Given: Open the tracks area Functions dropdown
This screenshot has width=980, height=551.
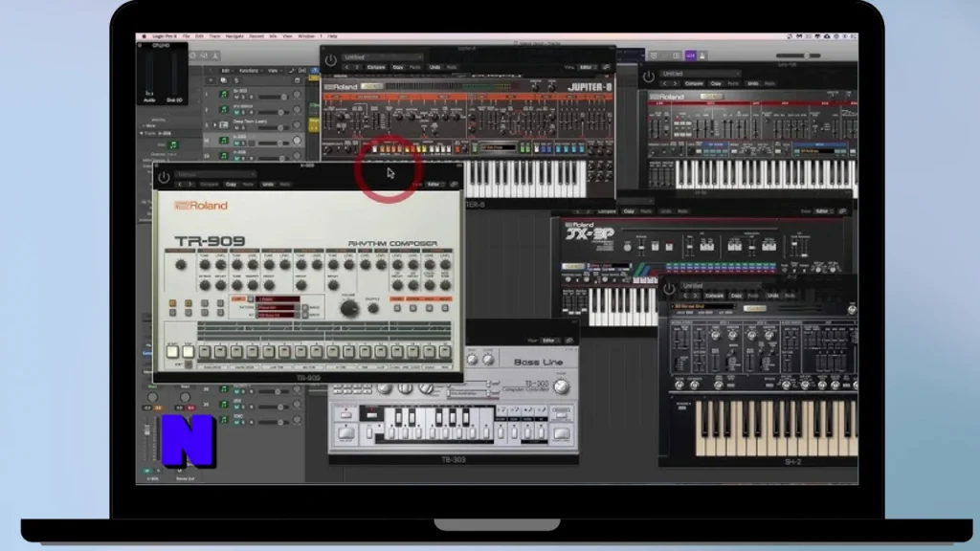Looking at the screenshot, I should 250,71.
